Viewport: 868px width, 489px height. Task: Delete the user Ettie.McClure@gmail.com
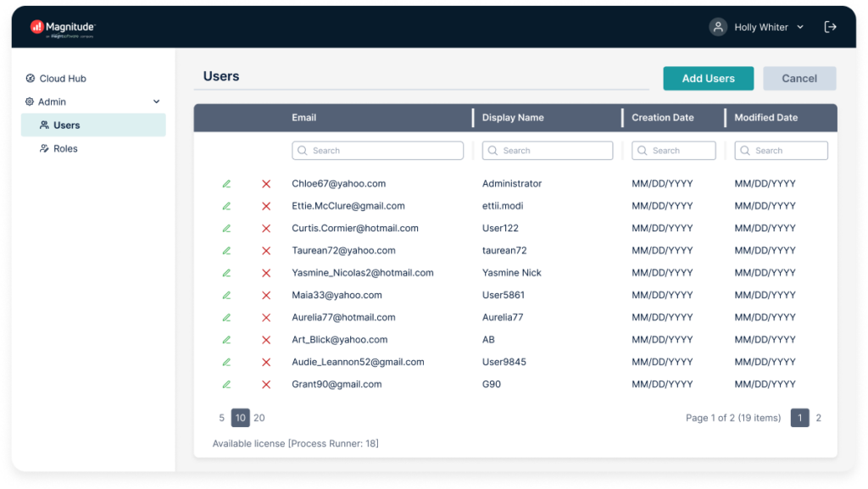coord(264,205)
